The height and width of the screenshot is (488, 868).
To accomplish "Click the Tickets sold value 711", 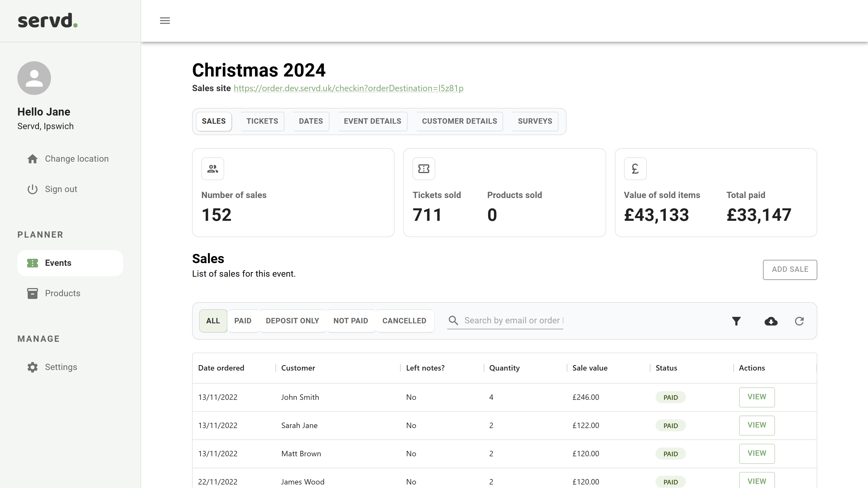I will click(x=427, y=215).
